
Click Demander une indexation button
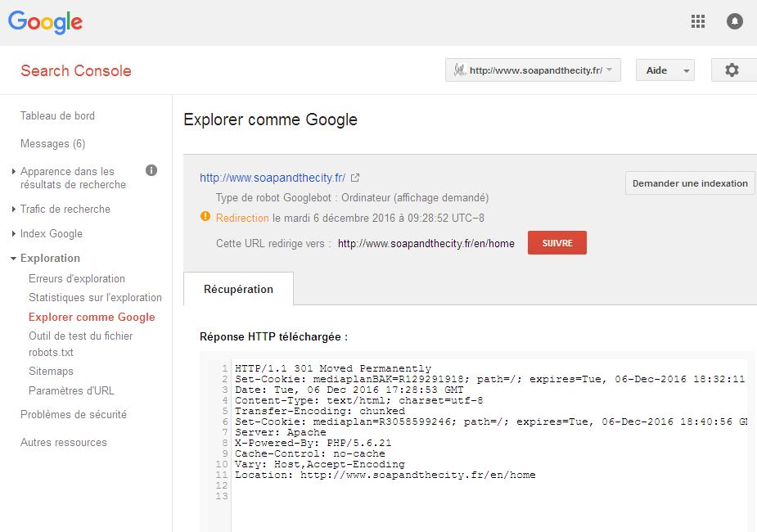690,183
